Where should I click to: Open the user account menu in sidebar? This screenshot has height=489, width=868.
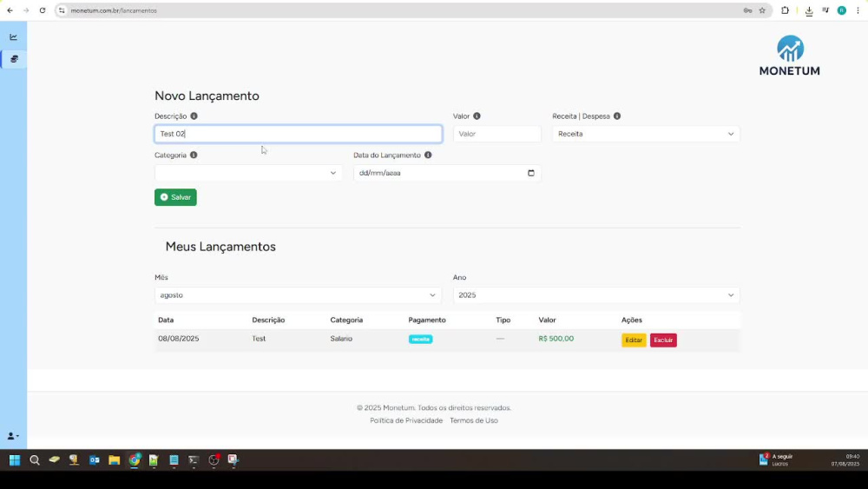click(13, 436)
